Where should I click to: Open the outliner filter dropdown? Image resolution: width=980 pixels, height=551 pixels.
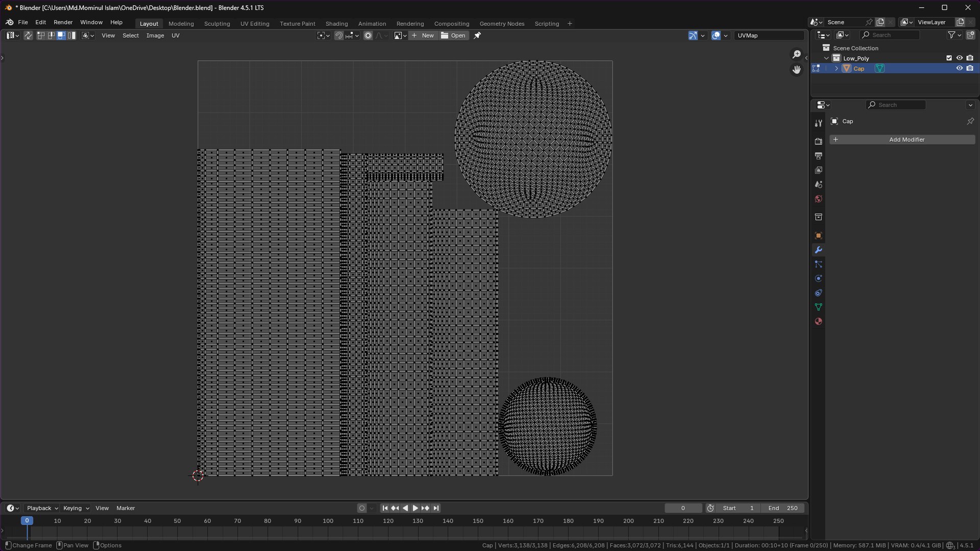click(x=954, y=35)
